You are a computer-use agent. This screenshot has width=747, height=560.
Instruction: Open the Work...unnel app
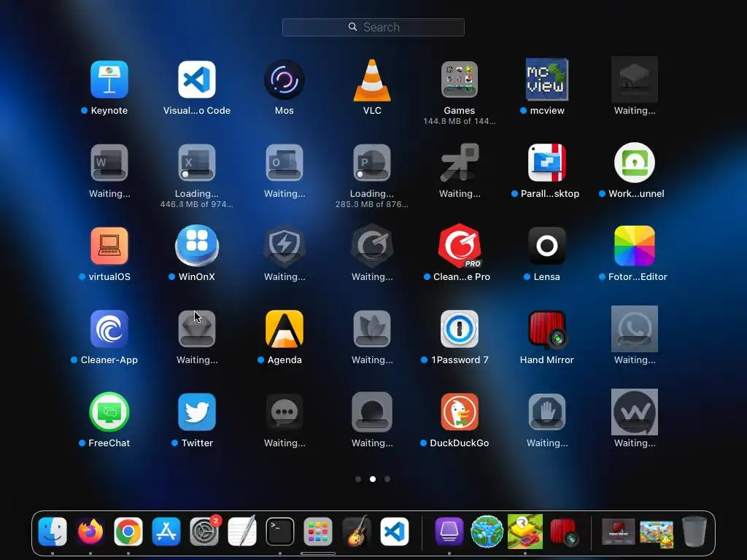click(635, 163)
